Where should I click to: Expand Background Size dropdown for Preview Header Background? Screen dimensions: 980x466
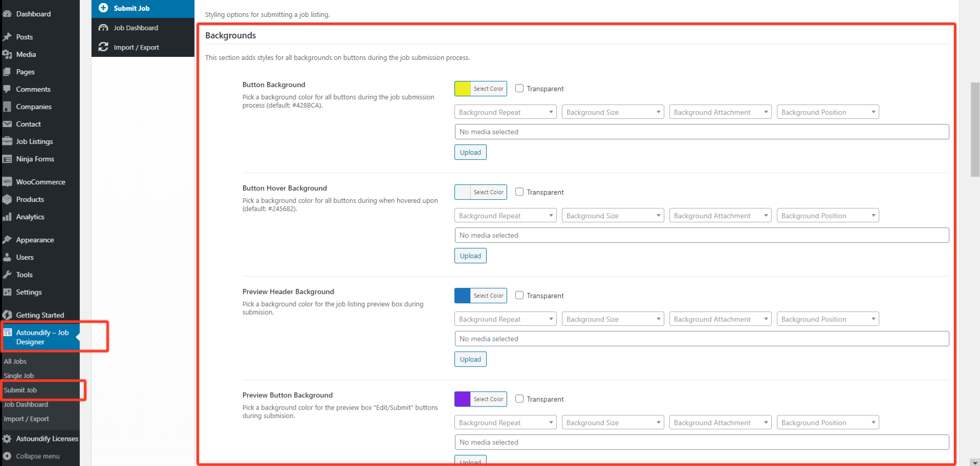coord(613,319)
